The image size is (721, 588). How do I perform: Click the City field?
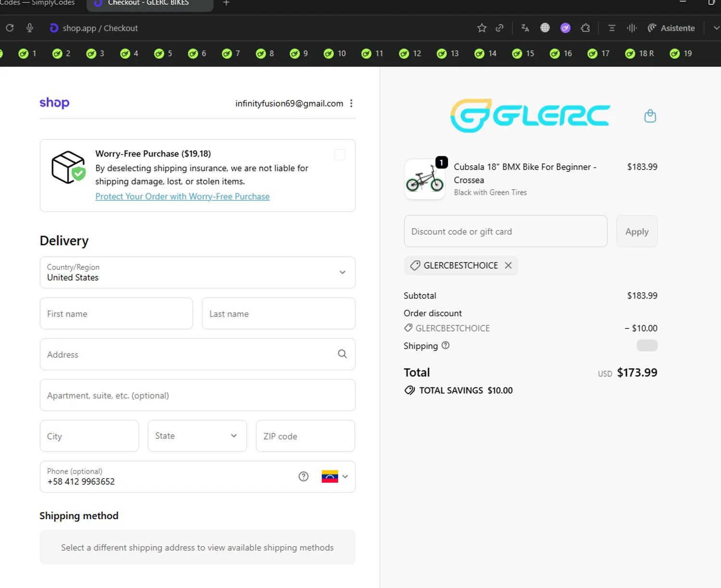click(89, 436)
